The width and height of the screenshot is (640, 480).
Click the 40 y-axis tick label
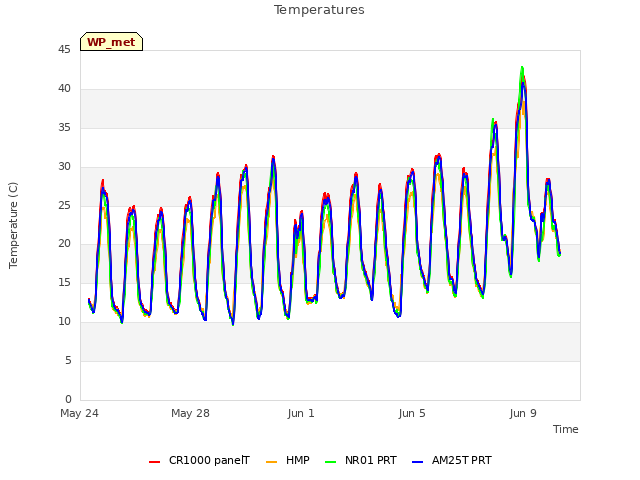coord(64,88)
